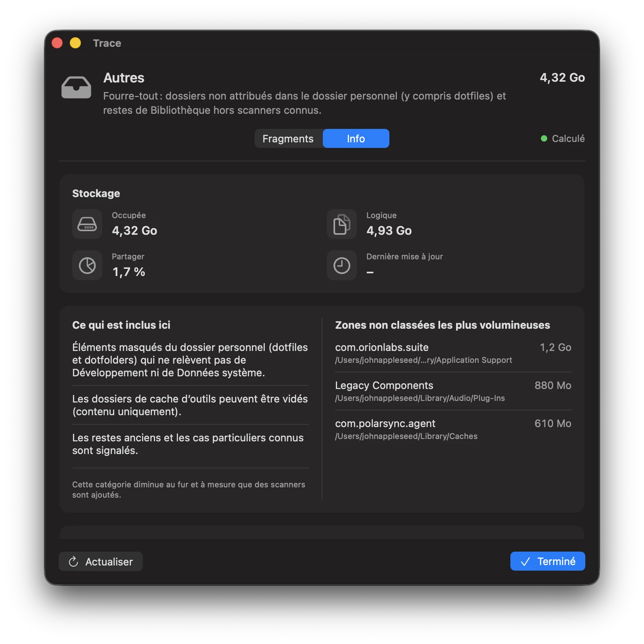Switch to the Fragments tab
This screenshot has width=644, height=644.
[288, 138]
